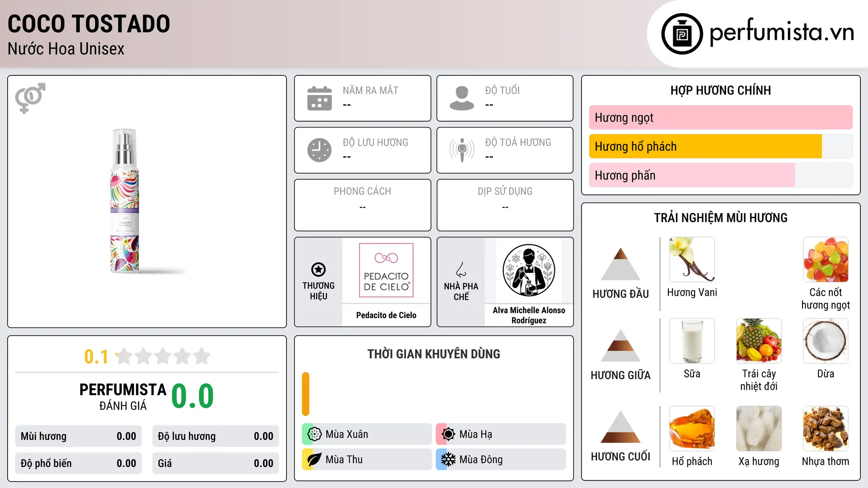This screenshot has height=488, width=868.
Task: Click the DỊP SỬ DỤNG occasion card
Action: [x=505, y=205]
